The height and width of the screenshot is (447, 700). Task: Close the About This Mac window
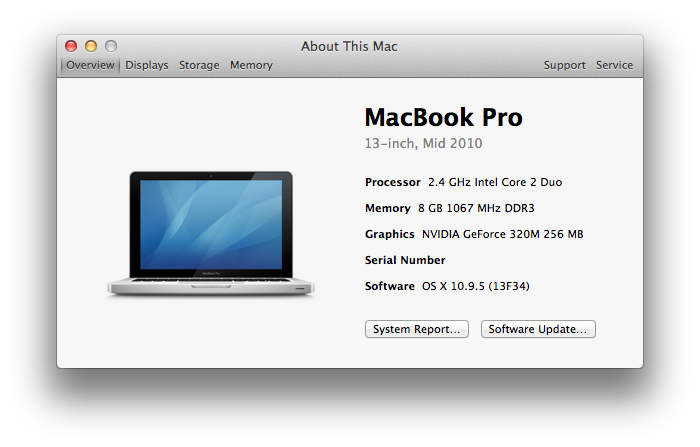[71, 46]
